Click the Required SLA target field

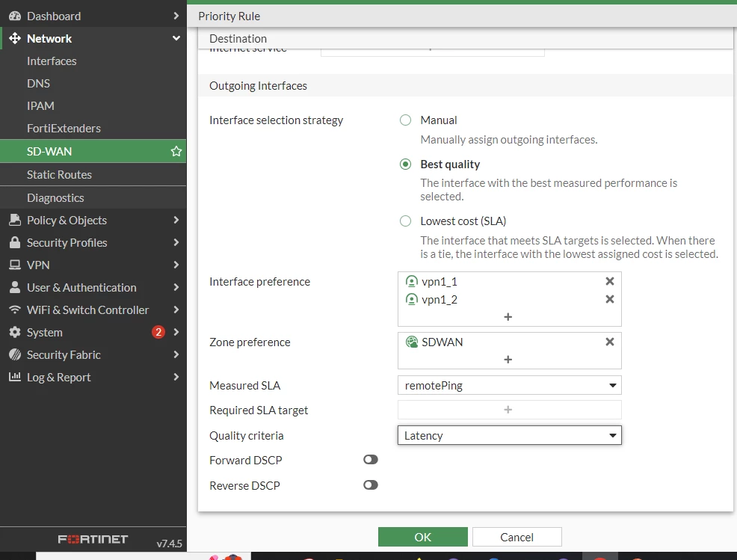[510, 410]
